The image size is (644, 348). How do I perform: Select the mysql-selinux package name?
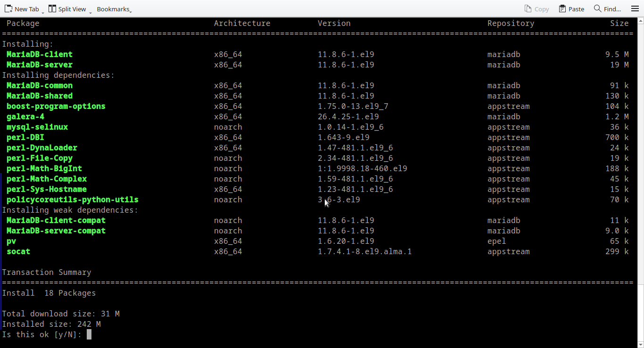pos(37,127)
